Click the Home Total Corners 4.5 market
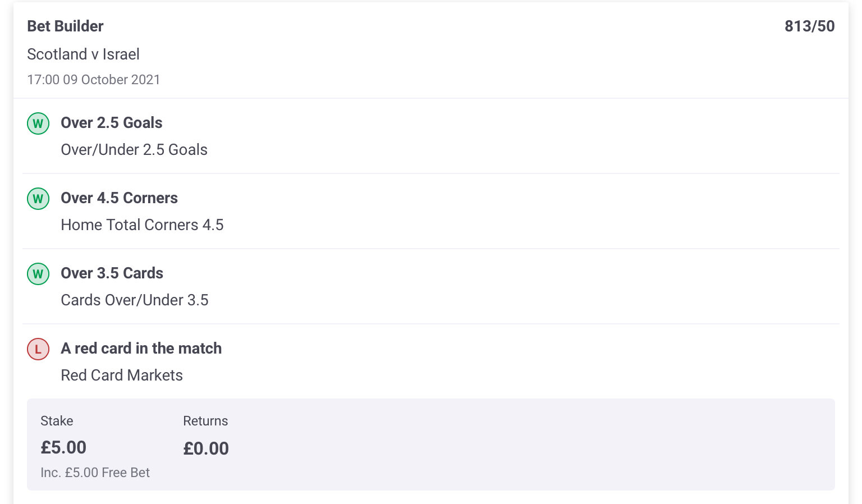Screen dimensions: 862x504 (x=142, y=225)
